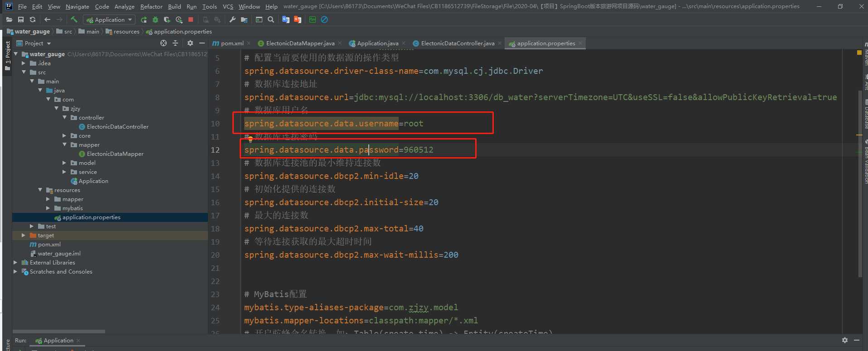Collapse the controller package
This screenshot has height=351, width=868.
click(65, 117)
